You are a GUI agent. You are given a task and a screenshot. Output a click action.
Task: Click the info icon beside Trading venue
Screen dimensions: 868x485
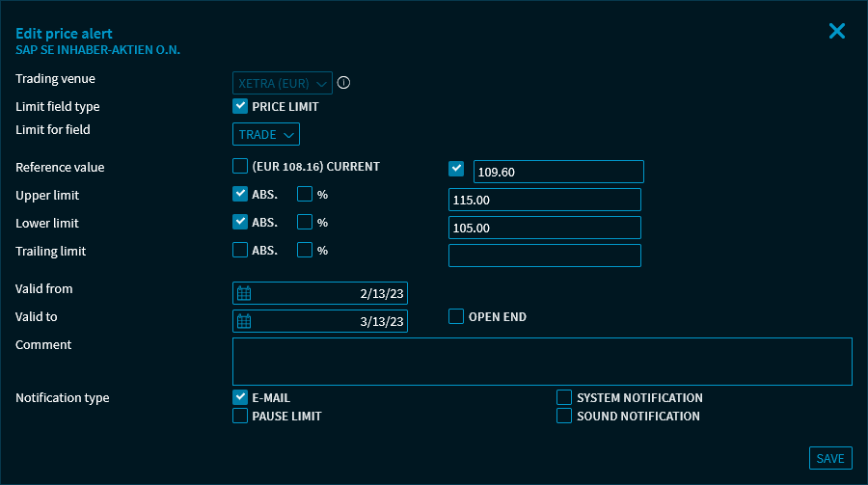pyautogui.click(x=343, y=83)
